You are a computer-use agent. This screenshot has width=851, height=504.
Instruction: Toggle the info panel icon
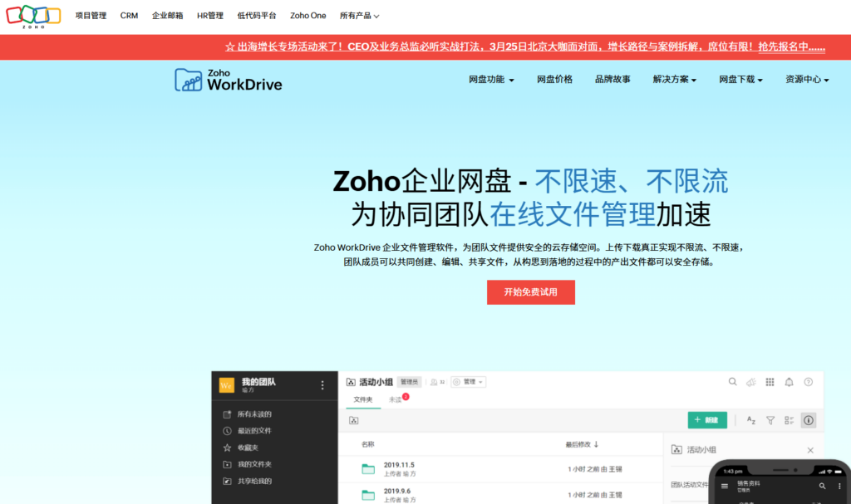tap(808, 421)
